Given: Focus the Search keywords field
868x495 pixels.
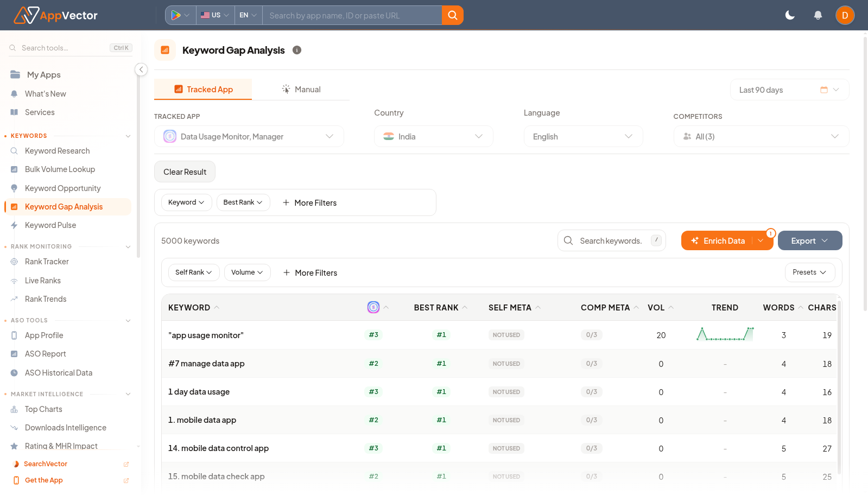Looking at the screenshot, I should (x=611, y=240).
